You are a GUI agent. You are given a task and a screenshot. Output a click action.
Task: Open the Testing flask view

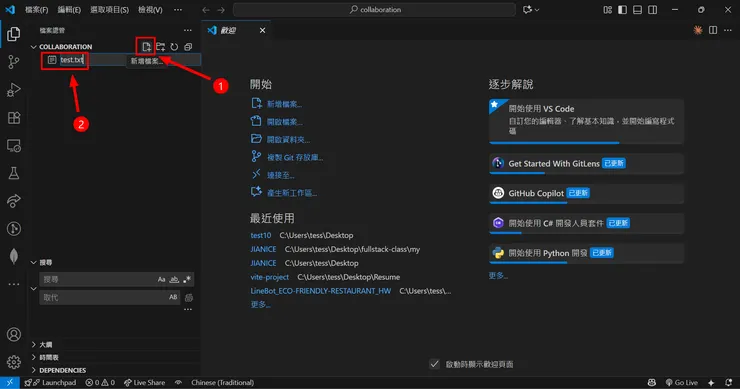[x=14, y=173]
